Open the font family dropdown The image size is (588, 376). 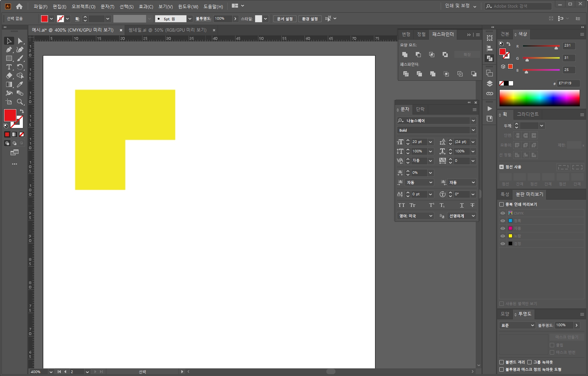tap(473, 120)
